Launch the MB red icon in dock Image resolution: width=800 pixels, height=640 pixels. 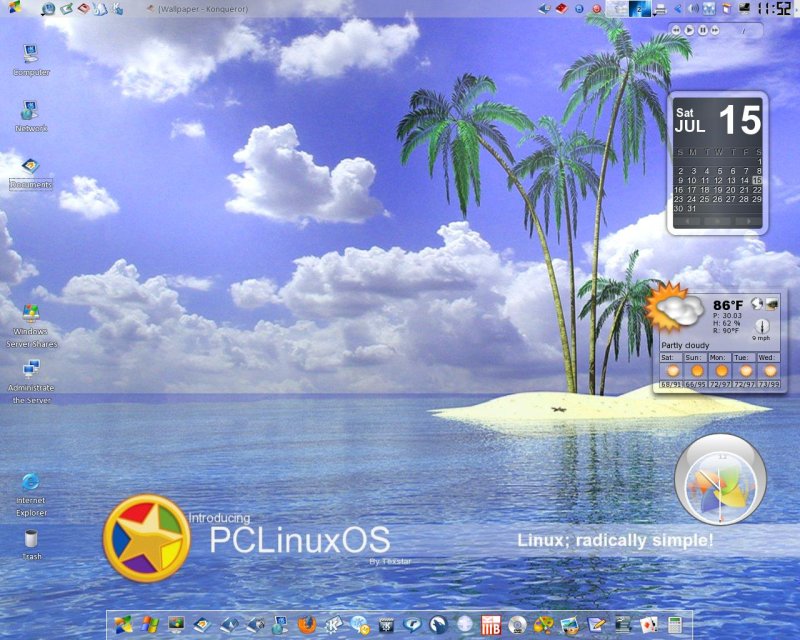491,625
